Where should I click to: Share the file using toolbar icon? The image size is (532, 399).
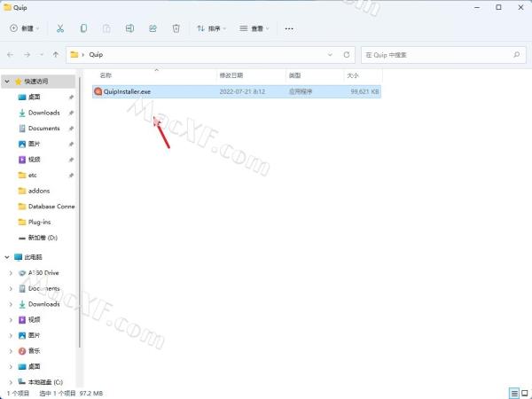(x=153, y=28)
